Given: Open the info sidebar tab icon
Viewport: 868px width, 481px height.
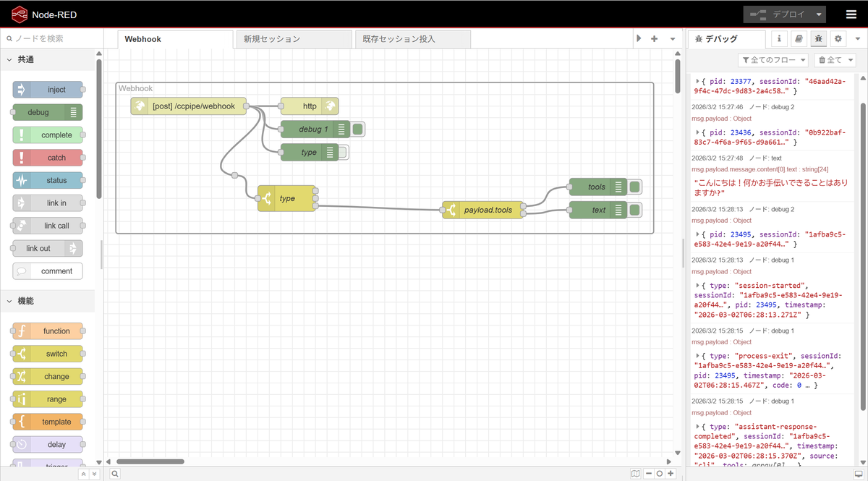Looking at the screenshot, I should click(779, 38).
